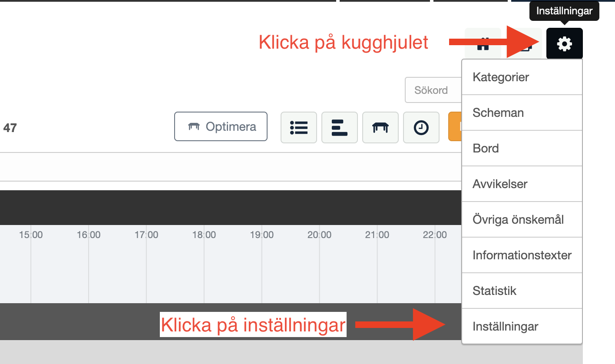The width and height of the screenshot is (615, 364).
Task: Click Inställningar at the menu bottom
Action: 522,327
